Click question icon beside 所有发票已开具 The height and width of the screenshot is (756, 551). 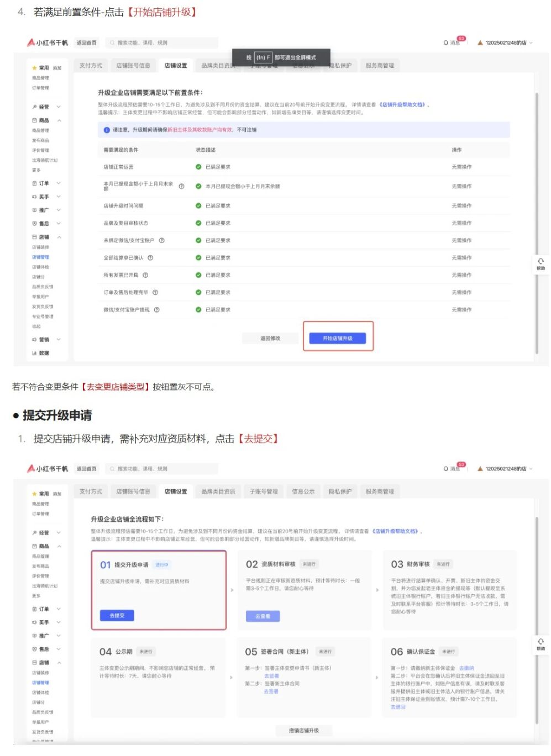click(x=145, y=275)
